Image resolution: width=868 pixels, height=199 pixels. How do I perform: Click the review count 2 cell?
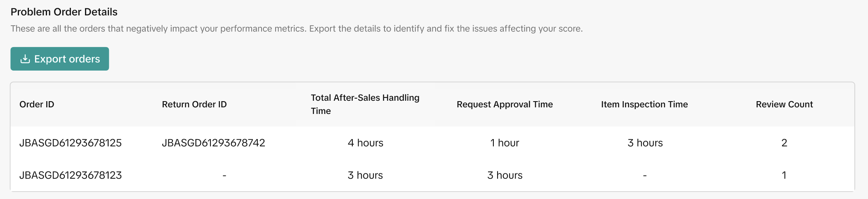pyautogui.click(x=784, y=143)
